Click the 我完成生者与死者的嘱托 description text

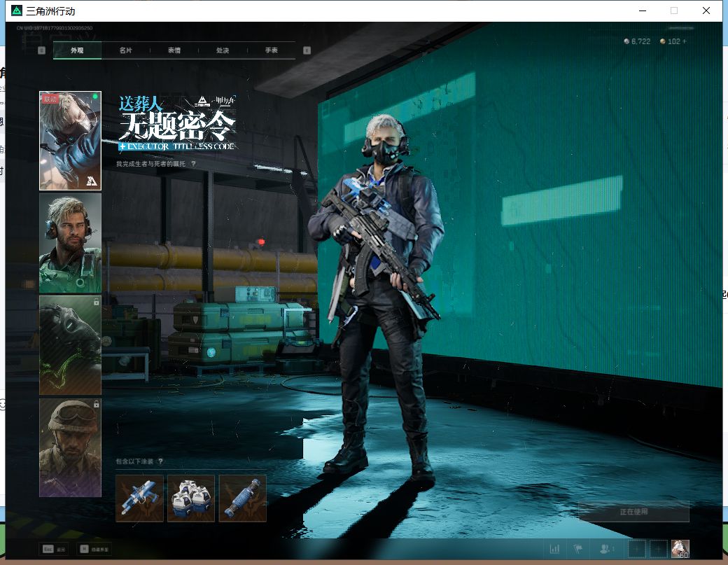(x=150, y=164)
